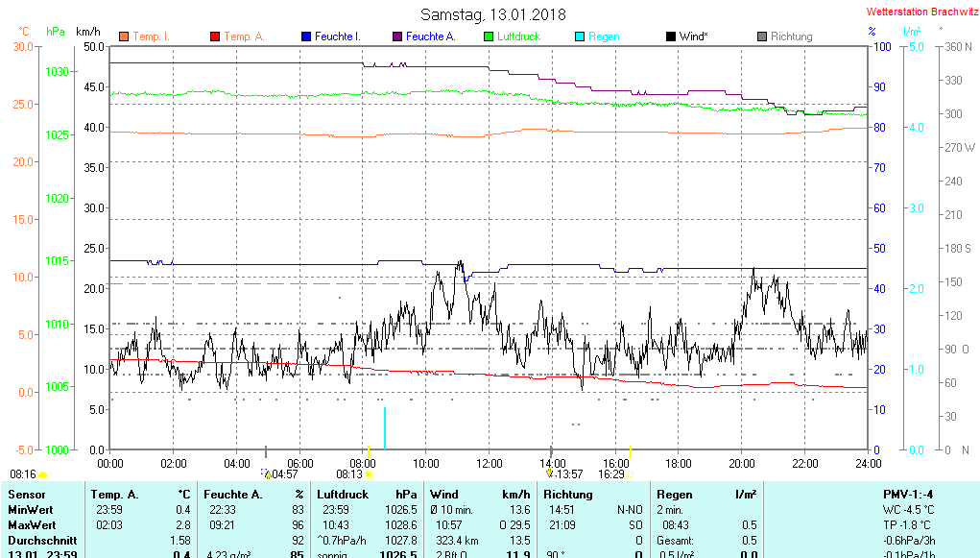Select the black Wind legend square
The width and height of the screenshot is (980, 558).
tap(671, 36)
